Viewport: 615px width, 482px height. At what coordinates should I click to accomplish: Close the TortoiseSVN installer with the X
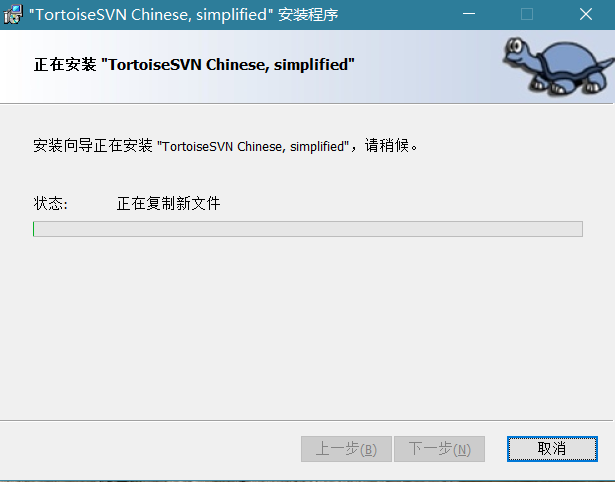[x=586, y=15]
